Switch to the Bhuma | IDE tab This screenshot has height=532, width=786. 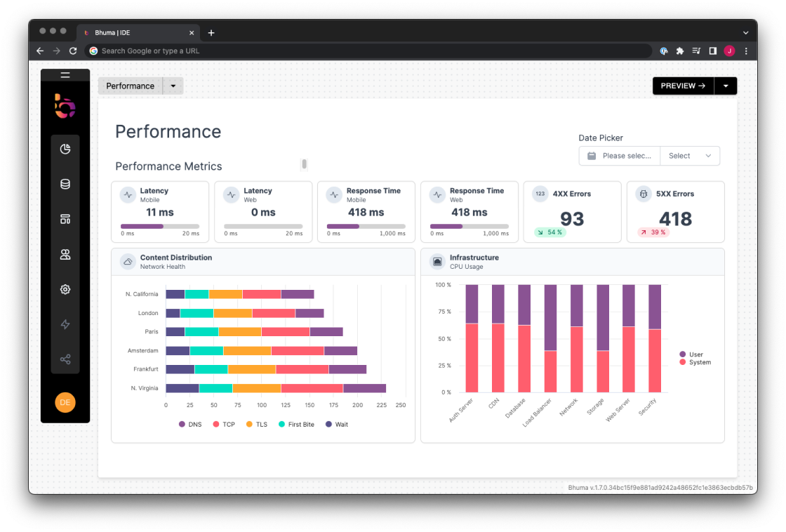coord(138,32)
